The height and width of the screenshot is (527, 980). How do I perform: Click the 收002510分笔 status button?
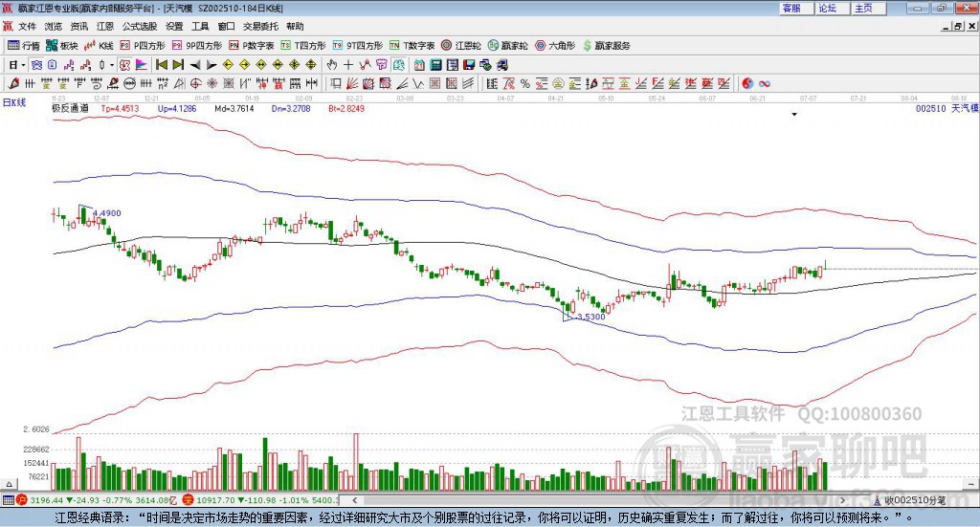coord(911,500)
